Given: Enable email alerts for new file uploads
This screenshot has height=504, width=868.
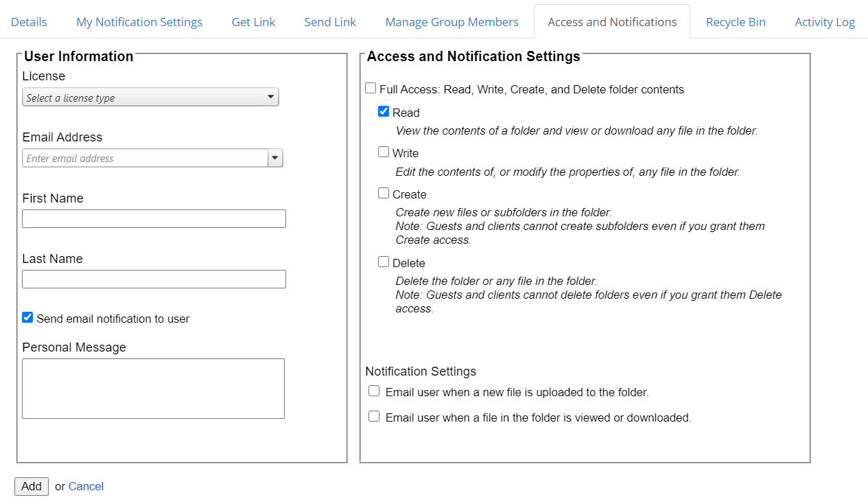Looking at the screenshot, I should click(374, 390).
